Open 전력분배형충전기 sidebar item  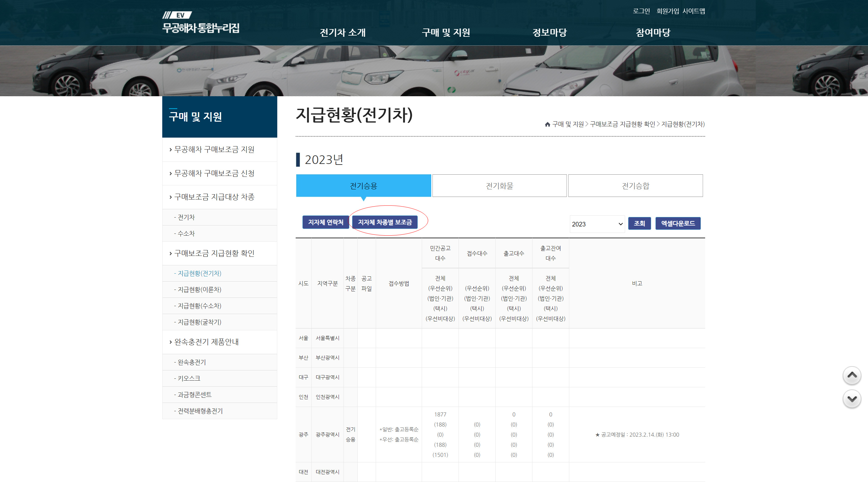point(220,411)
